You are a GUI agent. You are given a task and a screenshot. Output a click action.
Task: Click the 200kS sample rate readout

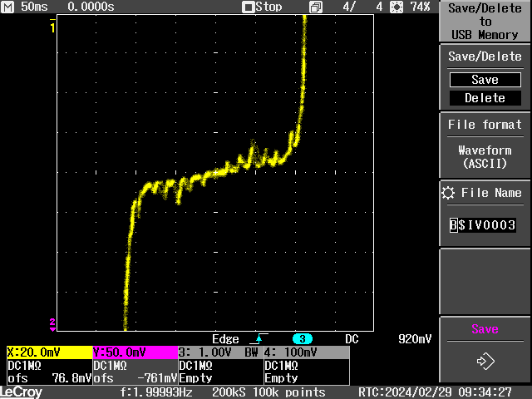click(x=229, y=392)
